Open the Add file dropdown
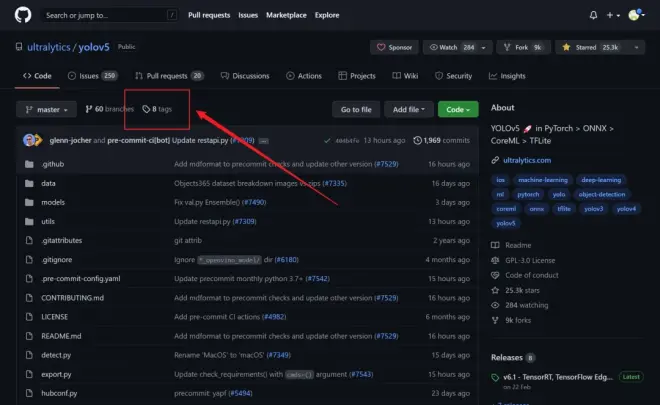This screenshot has height=405, width=660. [409, 109]
